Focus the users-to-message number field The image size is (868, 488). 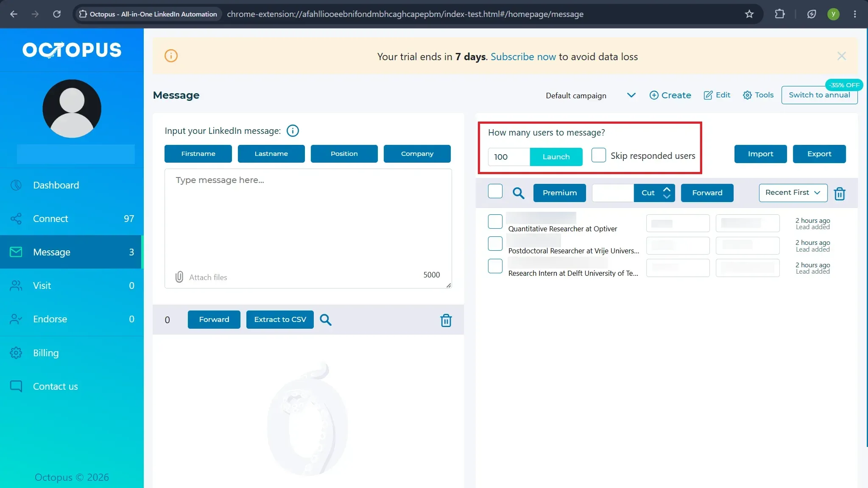(x=509, y=157)
